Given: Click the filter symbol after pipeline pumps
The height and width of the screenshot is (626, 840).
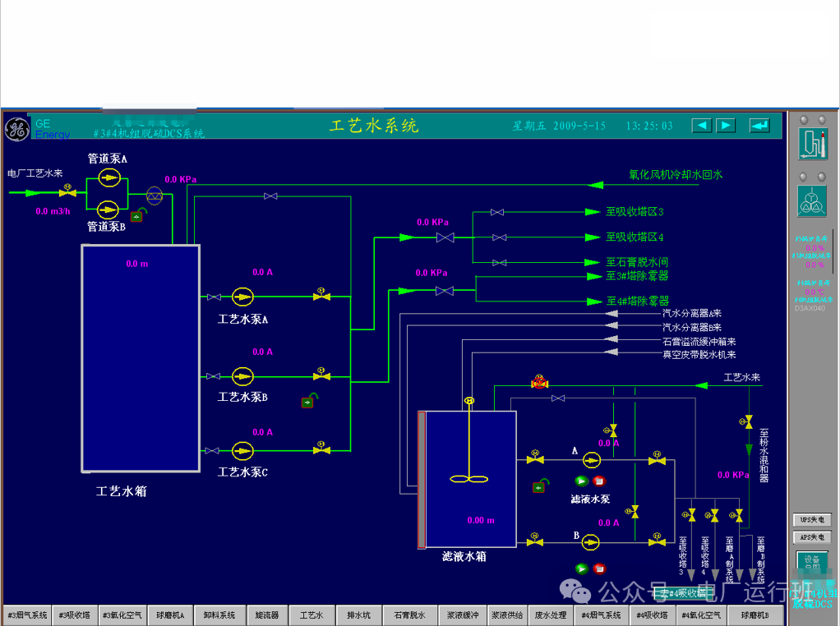Looking at the screenshot, I should click(x=155, y=196).
